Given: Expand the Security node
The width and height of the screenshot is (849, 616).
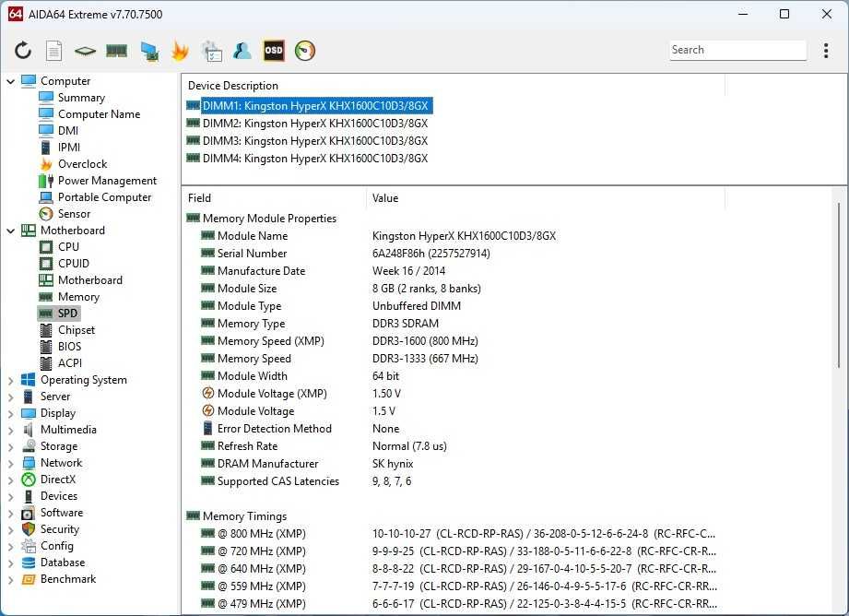Looking at the screenshot, I should [x=10, y=530].
